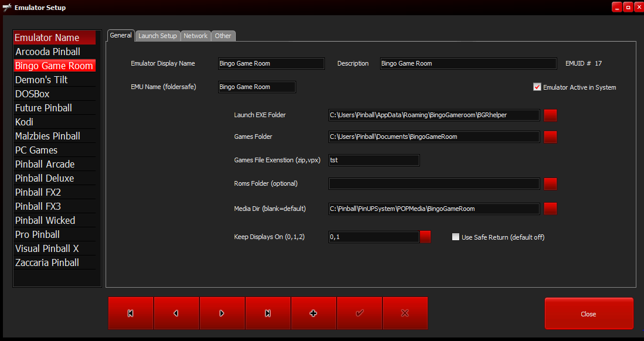Browse for the Games Folder
The image size is (644, 341).
coord(550,137)
